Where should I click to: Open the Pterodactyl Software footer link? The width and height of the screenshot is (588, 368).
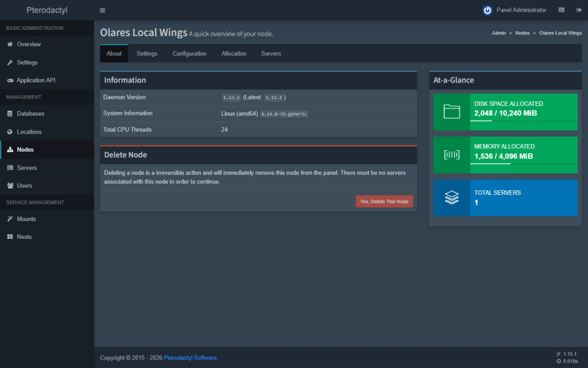pyautogui.click(x=190, y=358)
